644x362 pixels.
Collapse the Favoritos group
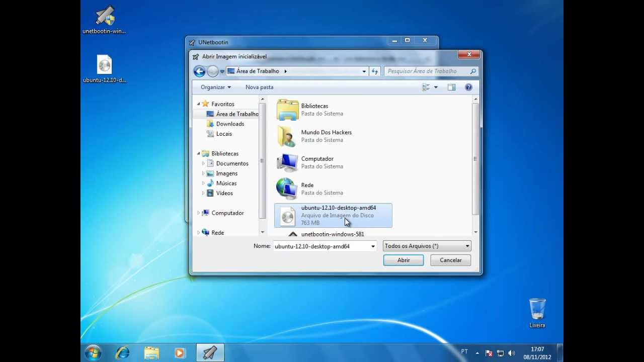199,104
